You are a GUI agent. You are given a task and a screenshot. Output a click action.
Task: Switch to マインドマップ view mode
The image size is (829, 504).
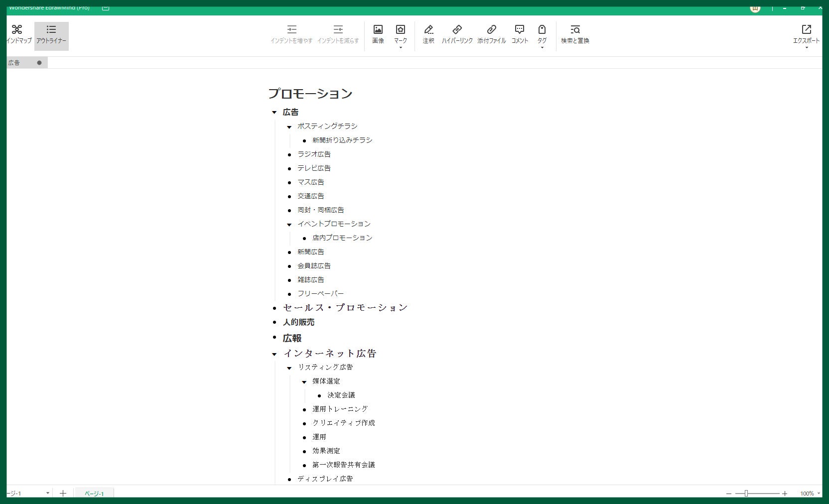point(17,35)
